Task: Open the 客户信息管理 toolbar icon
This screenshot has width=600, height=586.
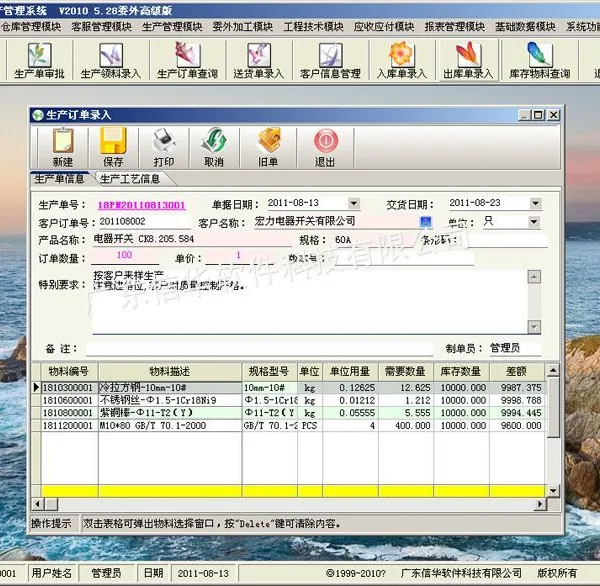Action: tap(330, 60)
